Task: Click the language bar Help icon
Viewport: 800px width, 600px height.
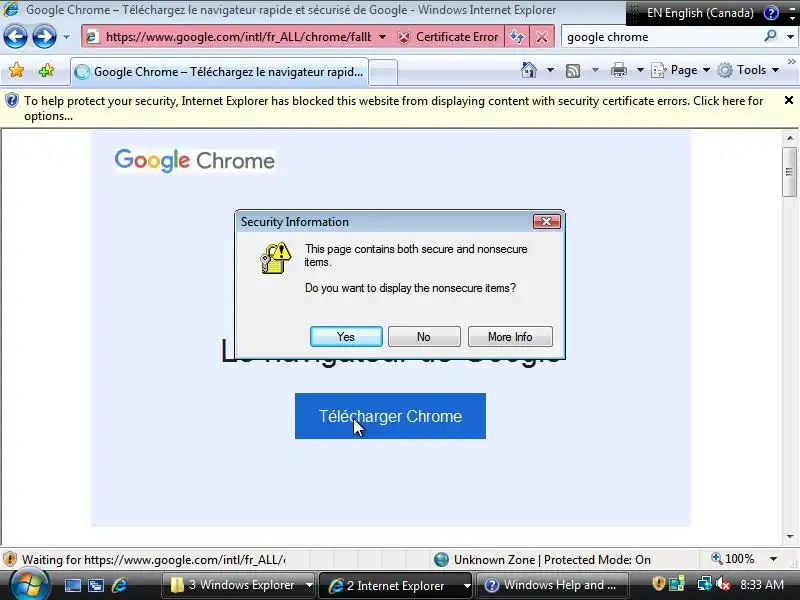Action: click(770, 13)
